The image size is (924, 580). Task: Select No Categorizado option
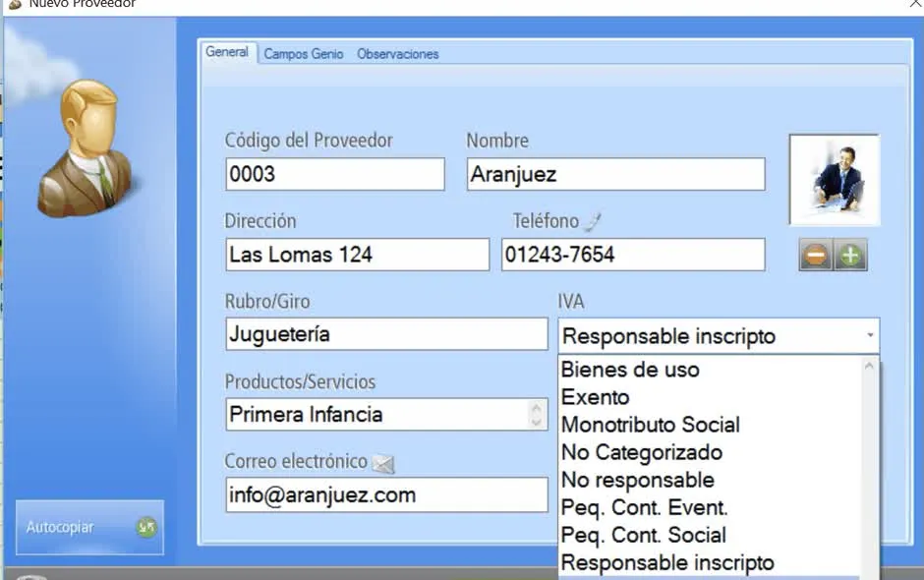(x=710, y=452)
